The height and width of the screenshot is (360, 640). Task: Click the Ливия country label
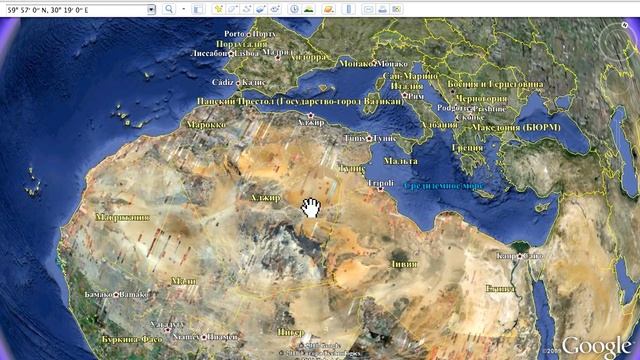coord(404,264)
